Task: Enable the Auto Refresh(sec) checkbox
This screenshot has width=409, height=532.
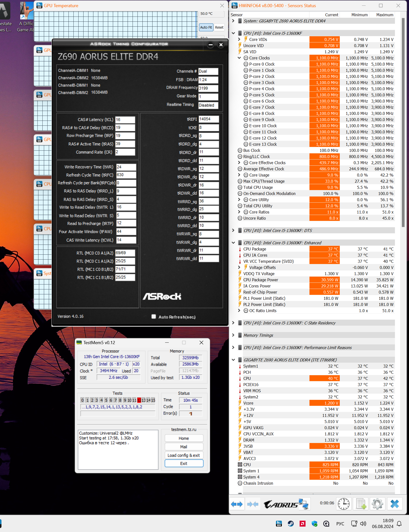Action: [x=154, y=317]
